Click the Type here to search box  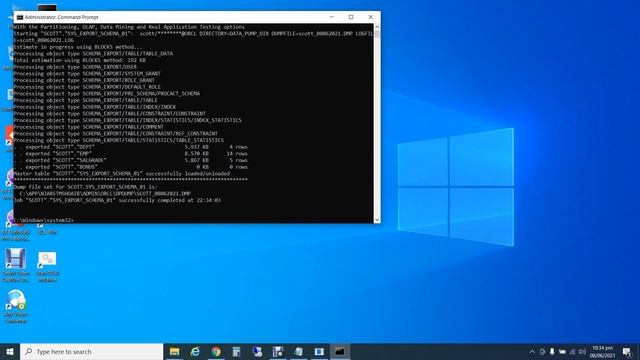91,351
